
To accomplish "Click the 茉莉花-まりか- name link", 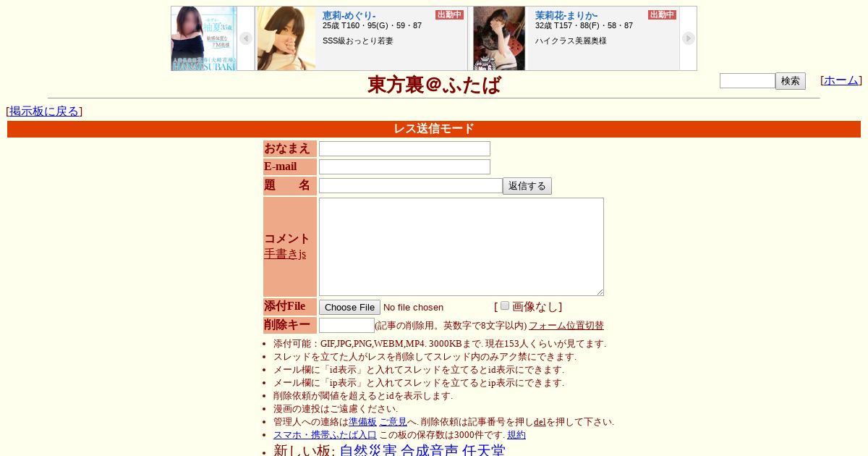I will tap(566, 15).
